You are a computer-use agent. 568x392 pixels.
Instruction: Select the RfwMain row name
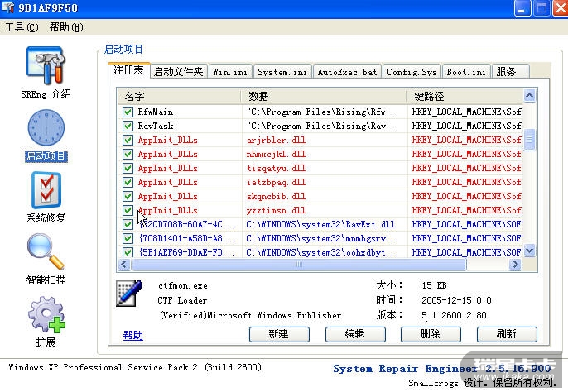(x=156, y=112)
